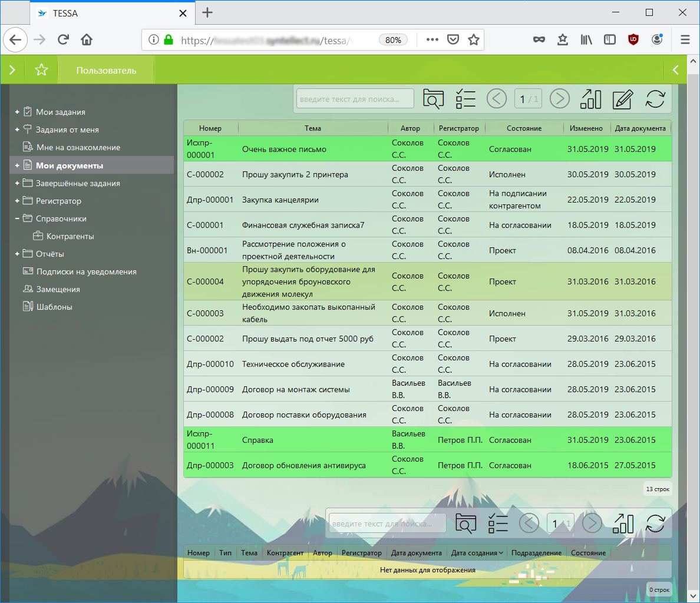Click the checklist icon in top toolbar
This screenshot has width=700, height=603.
click(x=465, y=99)
